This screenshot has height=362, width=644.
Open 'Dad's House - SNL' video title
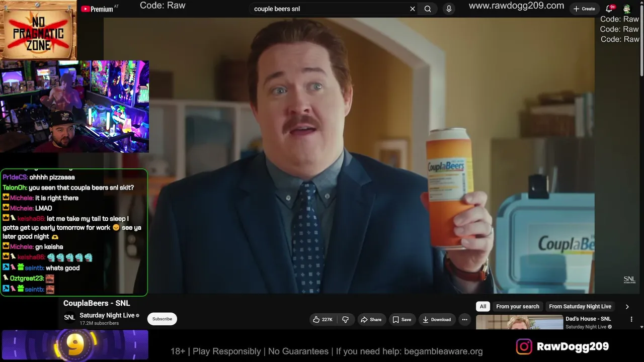point(588,319)
